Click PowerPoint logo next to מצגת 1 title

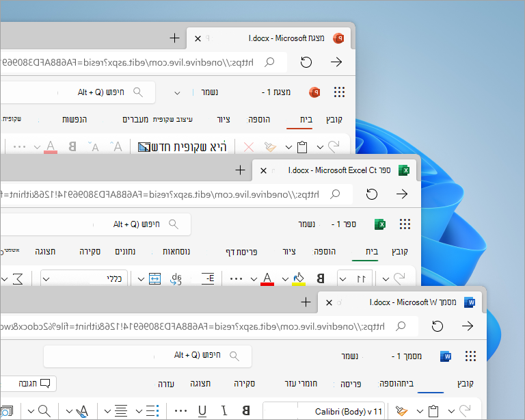(314, 92)
